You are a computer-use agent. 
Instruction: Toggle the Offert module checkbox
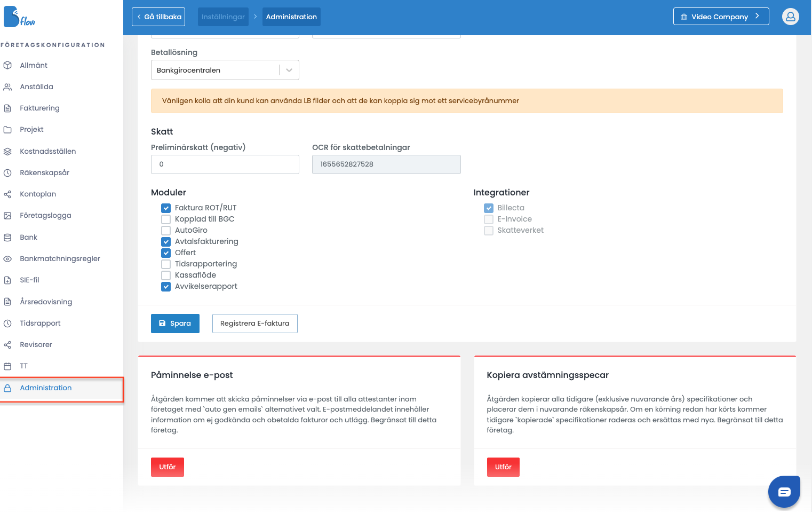pos(166,253)
